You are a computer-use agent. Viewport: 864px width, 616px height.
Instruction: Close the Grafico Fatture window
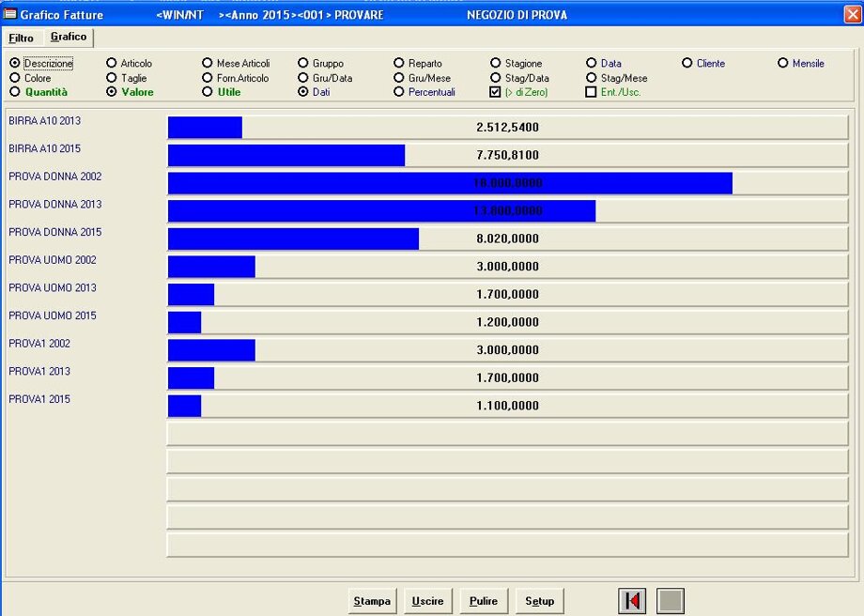pos(851,15)
